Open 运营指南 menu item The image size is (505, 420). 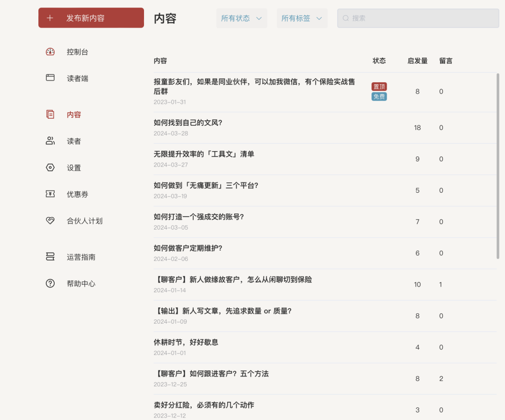81,257
